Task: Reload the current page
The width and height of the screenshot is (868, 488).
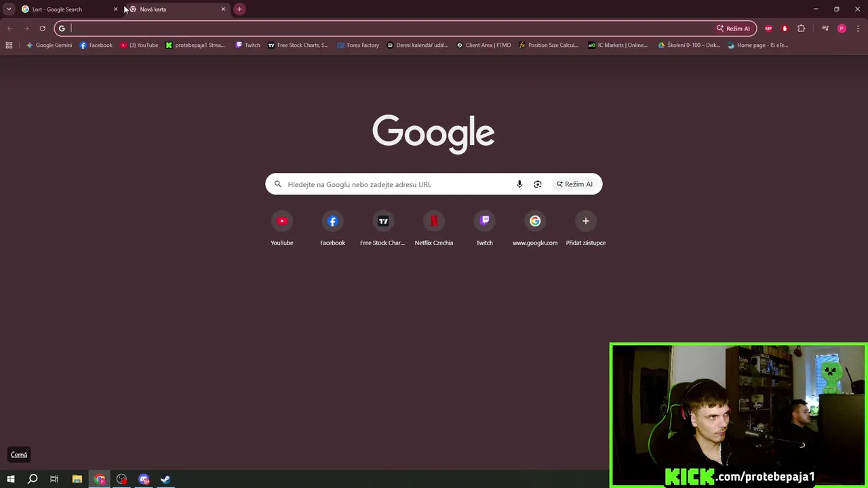Action: [42, 28]
